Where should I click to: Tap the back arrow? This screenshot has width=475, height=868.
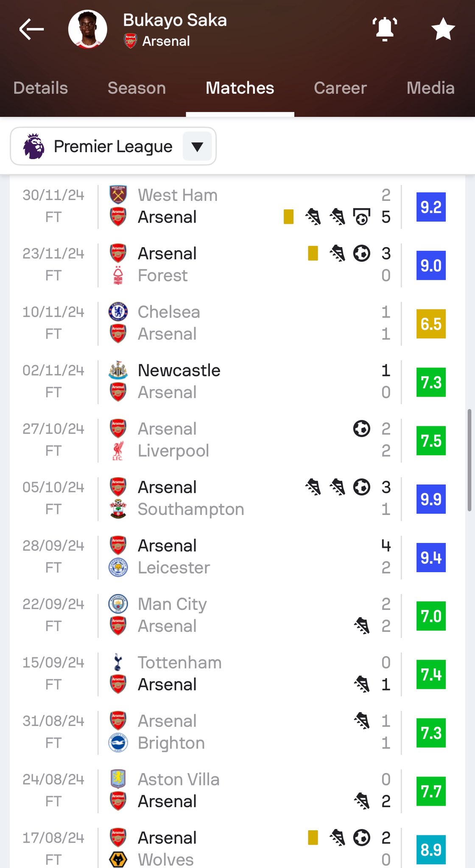tap(31, 29)
